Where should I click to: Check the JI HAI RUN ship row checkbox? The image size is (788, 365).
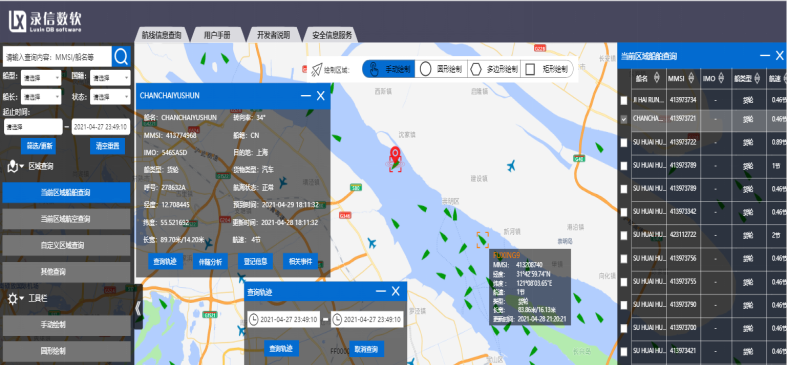click(624, 101)
